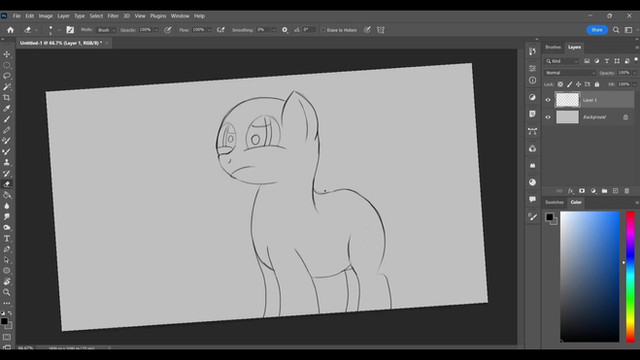Select the Brush tool in toolbar
The height and width of the screenshot is (360, 640).
pyautogui.click(x=7, y=119)
